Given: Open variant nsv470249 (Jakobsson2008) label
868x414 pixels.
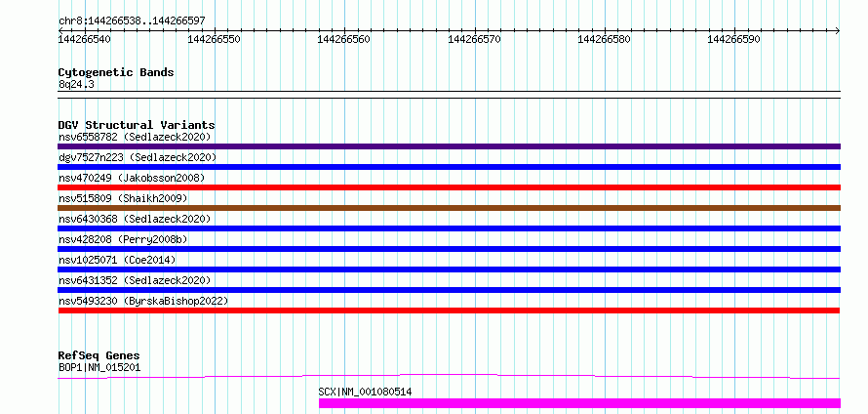Looking at the screenshot, I should tap(132, 178).
